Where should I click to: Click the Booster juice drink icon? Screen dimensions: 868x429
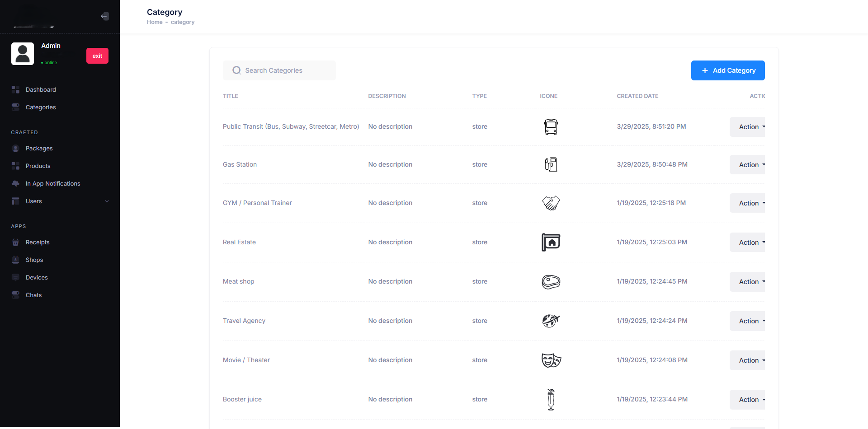[551, 400]
